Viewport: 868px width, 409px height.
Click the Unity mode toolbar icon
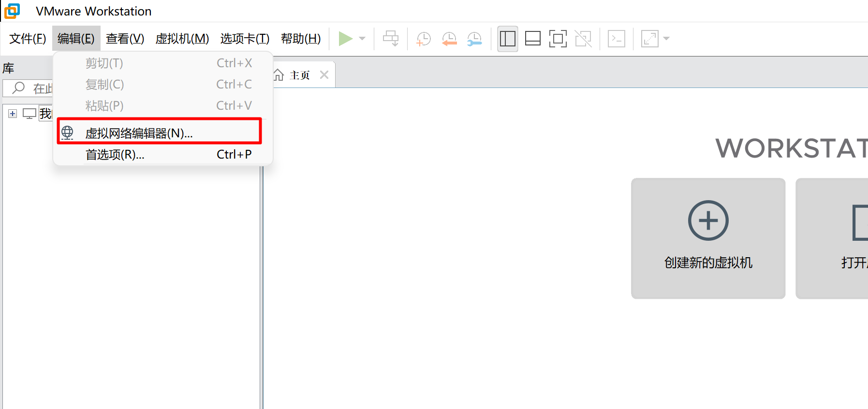(583, 39)
